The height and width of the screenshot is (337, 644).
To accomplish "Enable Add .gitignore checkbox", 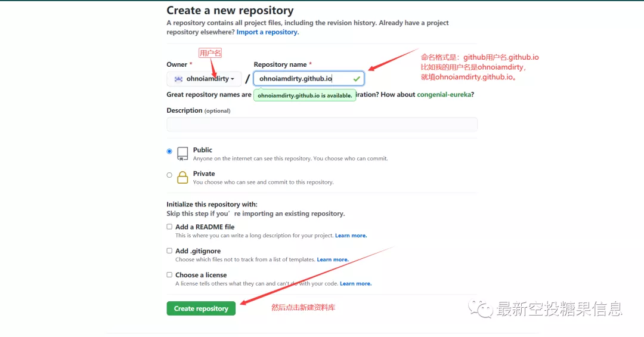I will (169, 251).
